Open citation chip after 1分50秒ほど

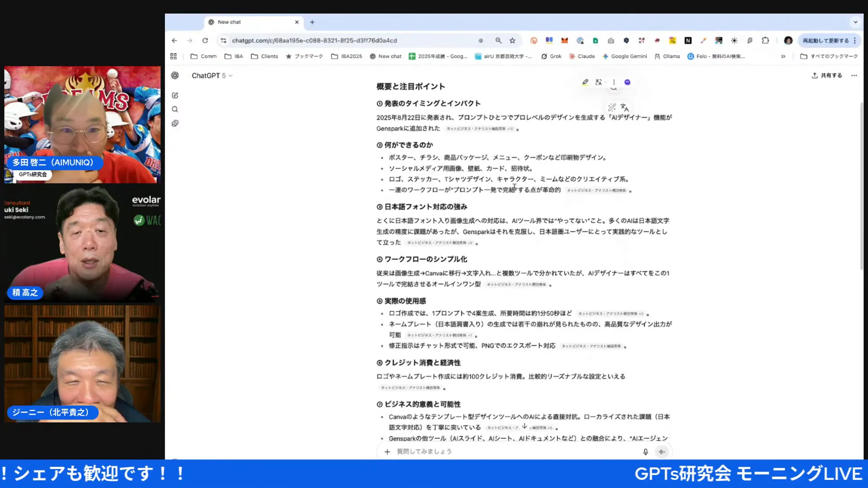(611, 314)
